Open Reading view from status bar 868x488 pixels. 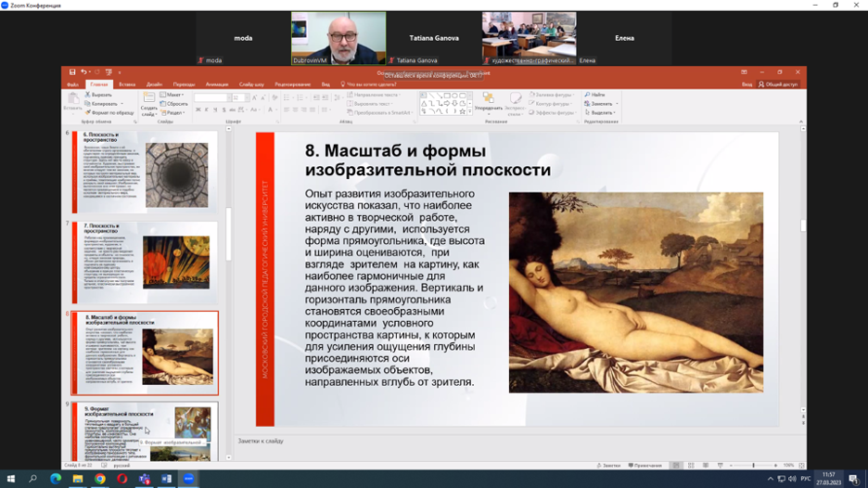click(706, 465)
